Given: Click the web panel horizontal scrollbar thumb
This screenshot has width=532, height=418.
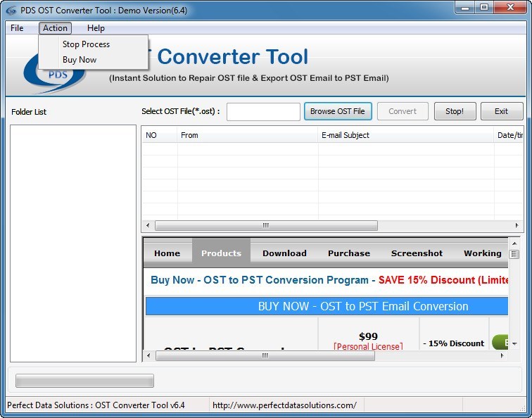Looking at the screenshot, I should tap(265, 355).
